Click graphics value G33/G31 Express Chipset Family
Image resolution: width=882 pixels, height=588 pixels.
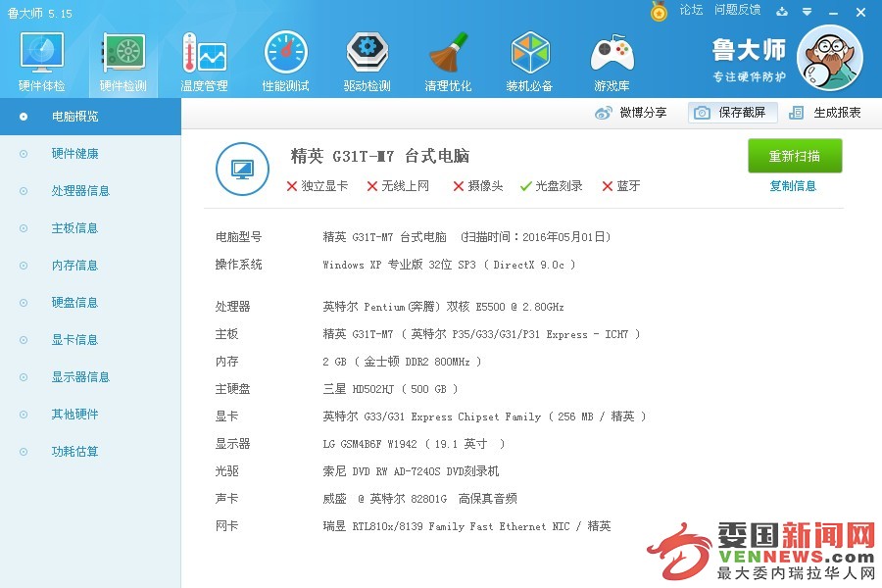click(x=484, y=416)
